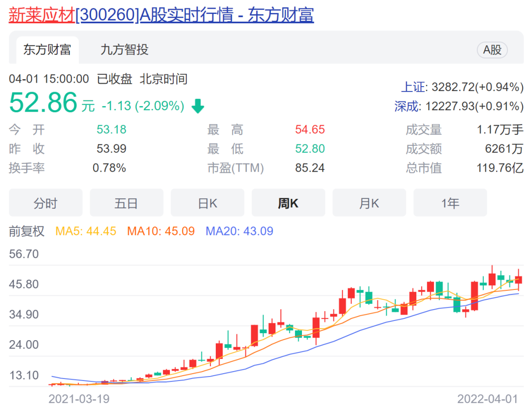
Task: Click the MA5 indicator label
Action: [x=86, y=231]
